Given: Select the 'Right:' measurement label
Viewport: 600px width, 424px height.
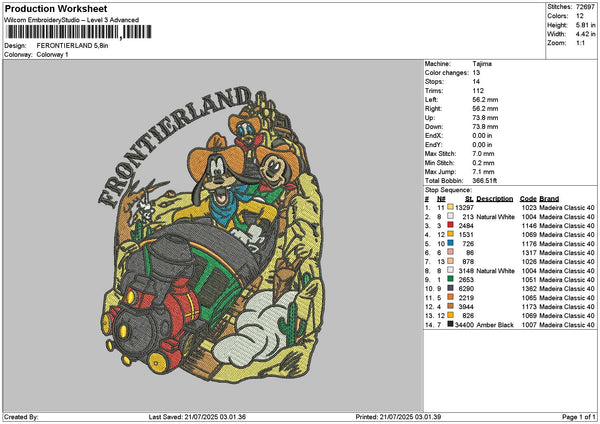Looking at the screenshot, I should point(433,109).
